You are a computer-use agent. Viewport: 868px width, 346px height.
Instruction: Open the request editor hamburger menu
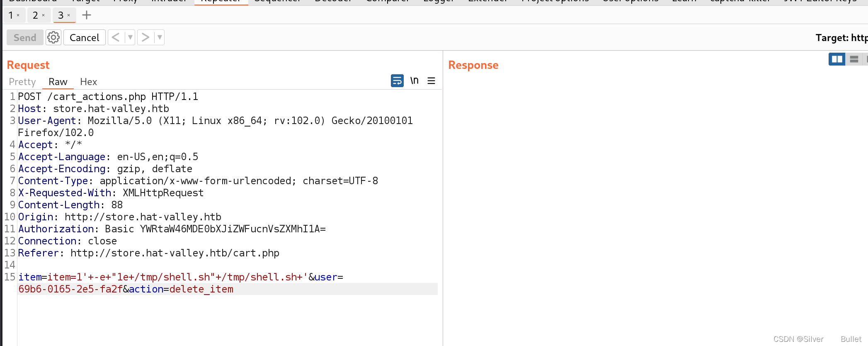[432, 80]
